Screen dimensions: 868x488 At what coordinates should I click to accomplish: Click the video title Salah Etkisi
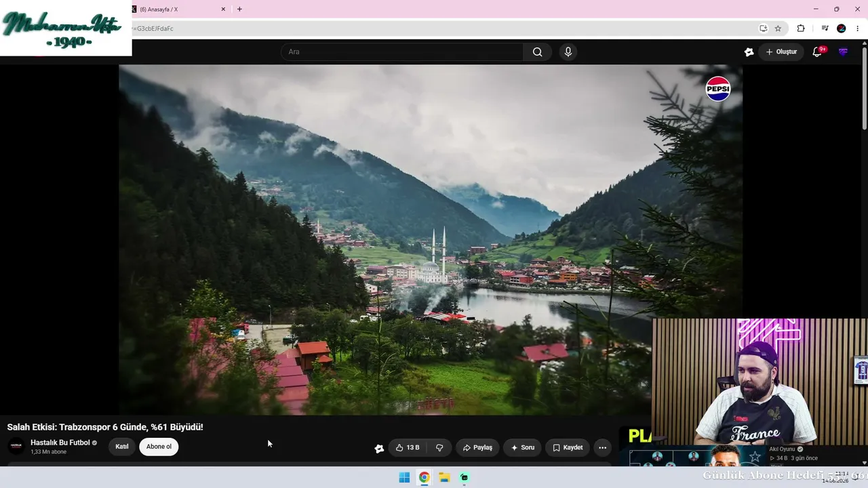[105, 427]
